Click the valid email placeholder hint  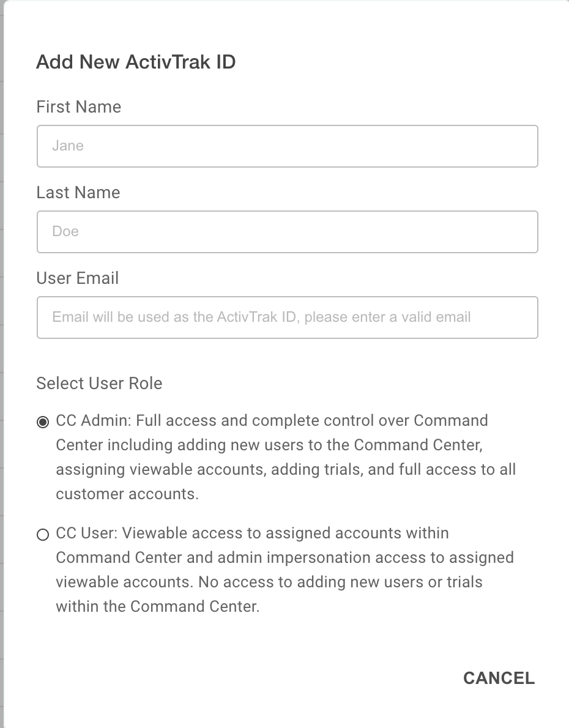261,317
